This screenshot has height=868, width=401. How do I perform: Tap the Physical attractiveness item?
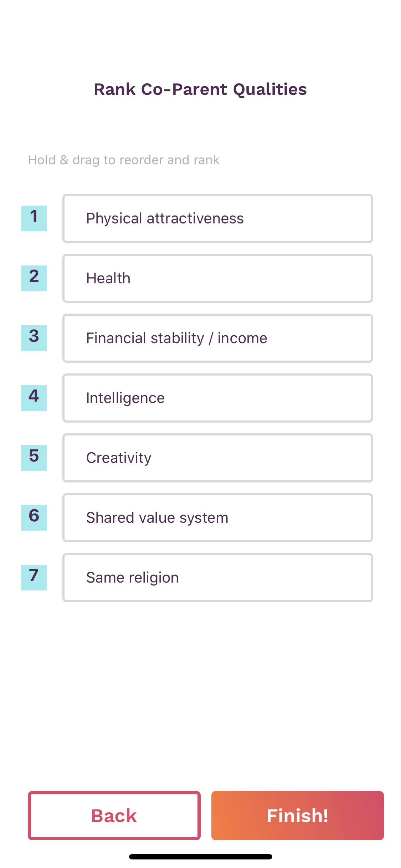click(x=218, y=218)
